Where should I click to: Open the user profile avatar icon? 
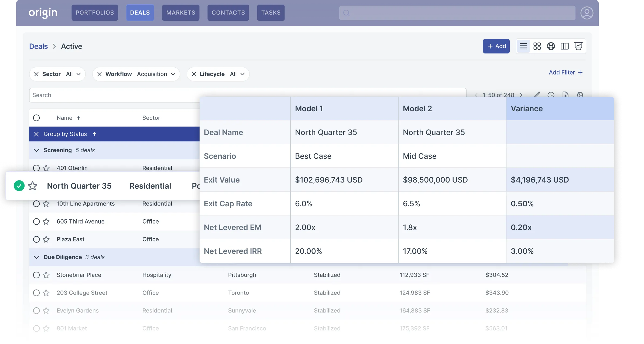click(x=587, y=13)
